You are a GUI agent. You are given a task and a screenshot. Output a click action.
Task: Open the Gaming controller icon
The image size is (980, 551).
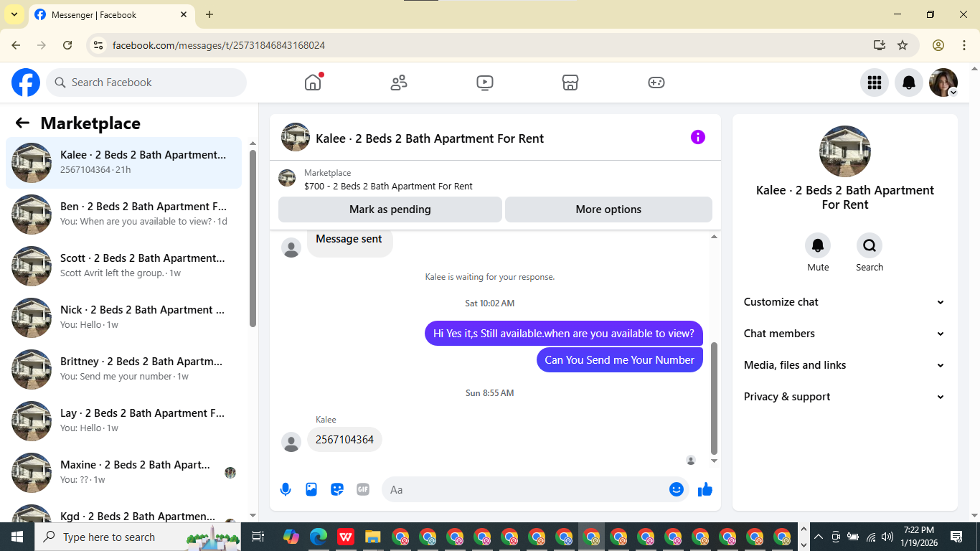[x=656, y=83]
